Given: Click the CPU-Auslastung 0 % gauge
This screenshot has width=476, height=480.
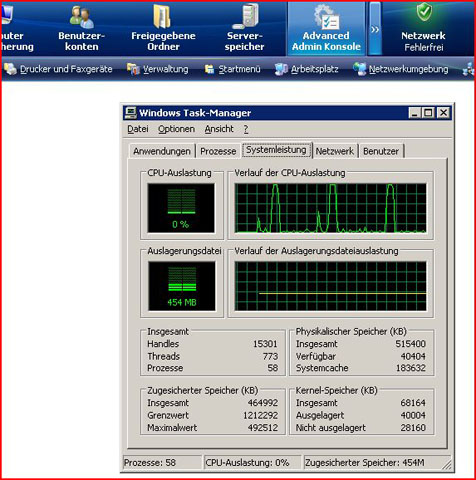Looking at the screenshot, I should click(181, 208).
